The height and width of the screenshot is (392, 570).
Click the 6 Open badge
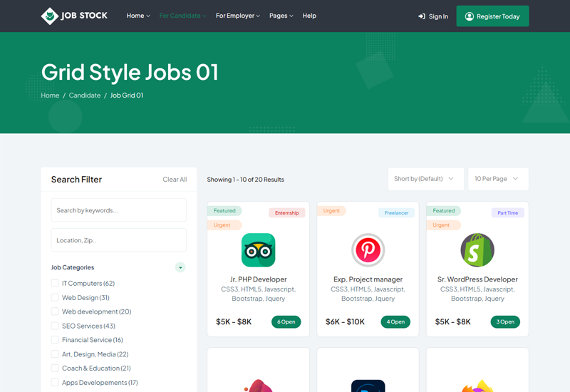click(x=286, y=322)
